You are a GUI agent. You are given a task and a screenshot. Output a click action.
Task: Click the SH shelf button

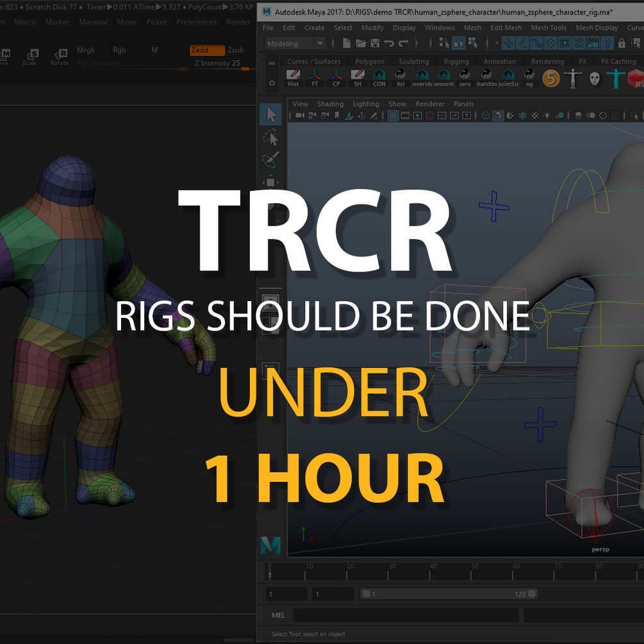click(358, 78)
